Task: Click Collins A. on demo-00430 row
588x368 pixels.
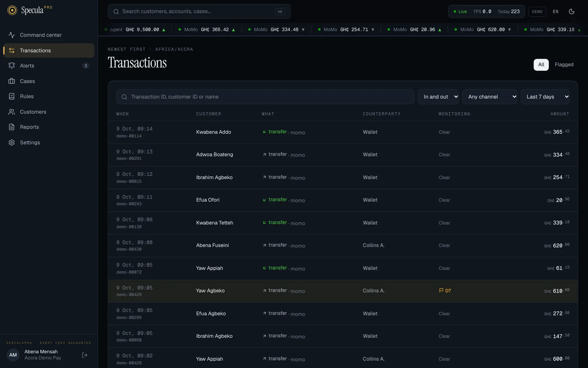Action: pos(374,245)
